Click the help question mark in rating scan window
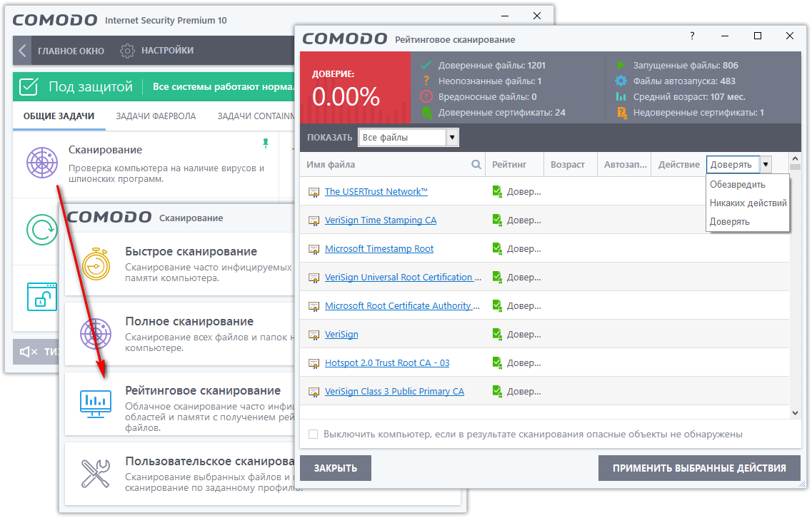Image resolution: width=812 pixels, height=518 pixels. pyautogui.click(x=692, y=36)
